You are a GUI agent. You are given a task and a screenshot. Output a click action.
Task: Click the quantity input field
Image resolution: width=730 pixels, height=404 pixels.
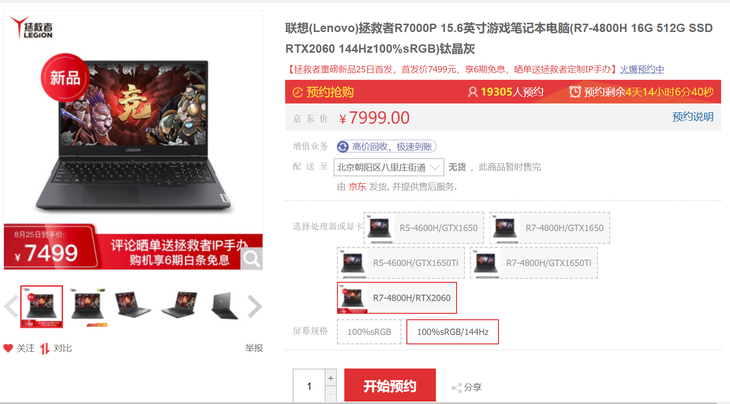pos(309,386)
